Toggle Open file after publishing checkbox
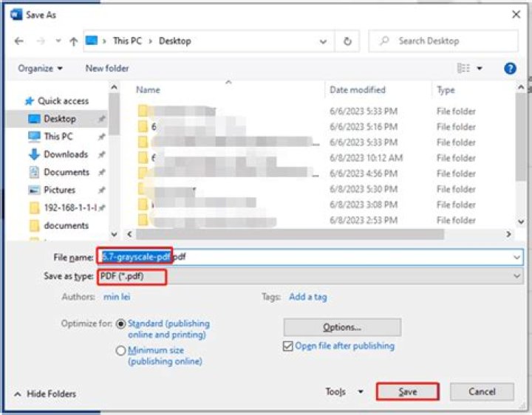The image size is (532, 415). tap(287, 346)
